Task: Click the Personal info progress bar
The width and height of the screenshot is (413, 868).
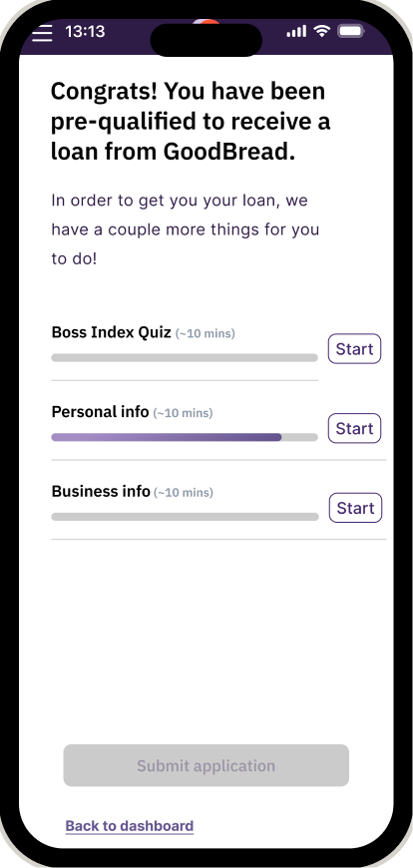Action: click(x=185, y=437)
